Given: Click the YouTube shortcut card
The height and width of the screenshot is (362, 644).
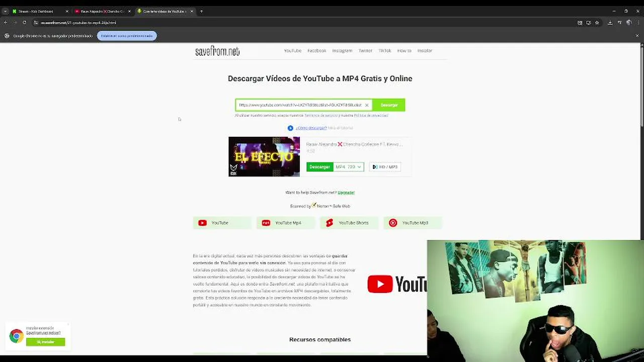Looking at the screenshot, I should tap(222, 223).
